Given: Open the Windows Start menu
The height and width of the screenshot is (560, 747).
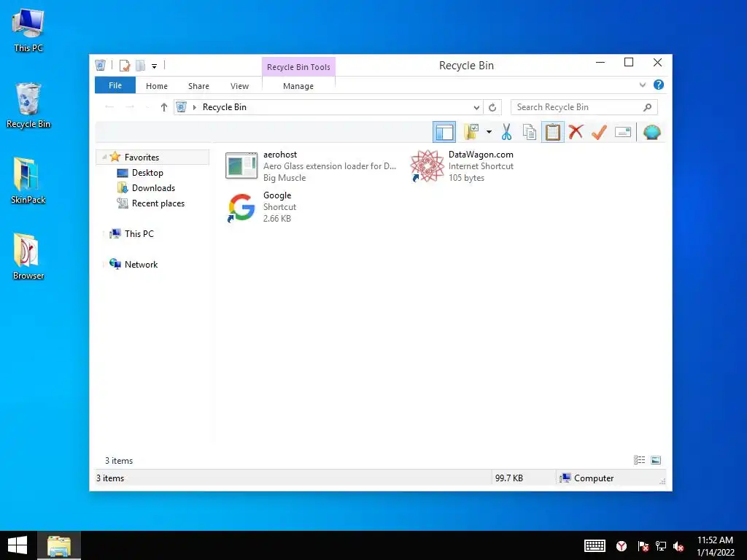Looking at the screenshot, I should (x=18, y=545).
